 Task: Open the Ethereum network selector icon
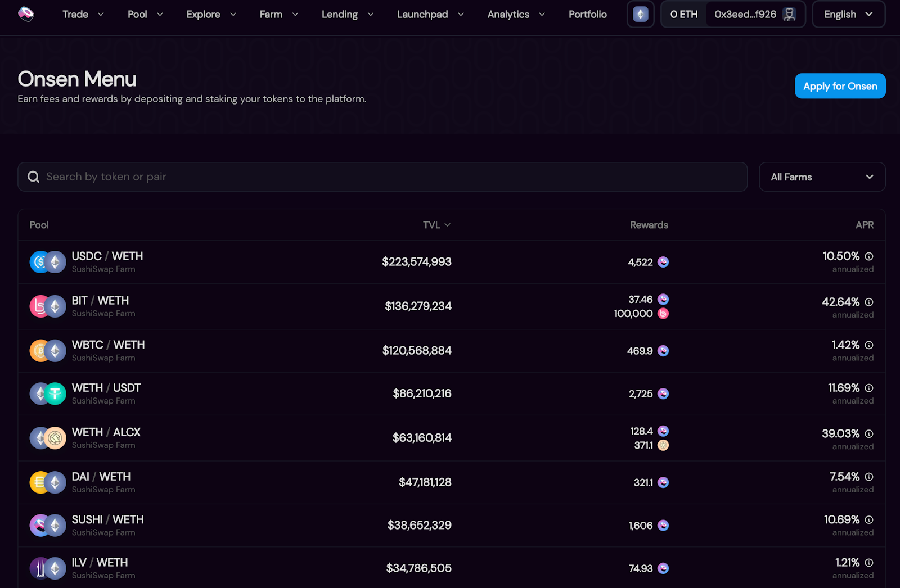pos(641,14)
